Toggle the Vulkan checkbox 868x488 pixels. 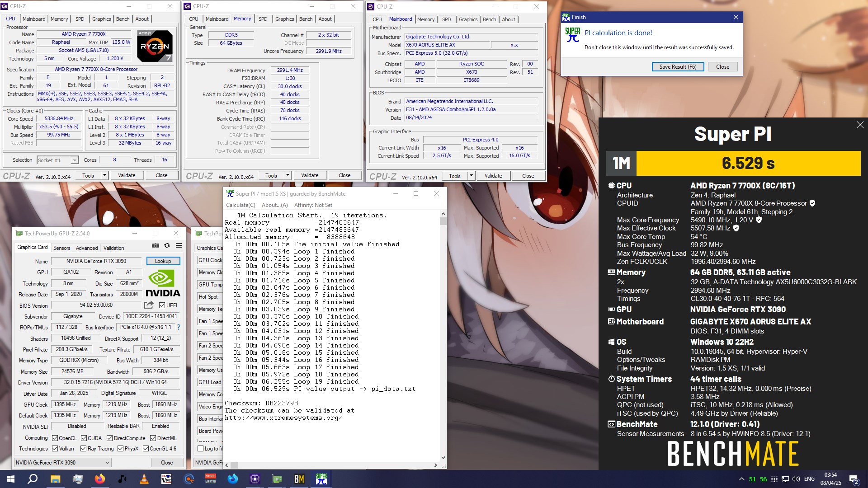(55, 448)
